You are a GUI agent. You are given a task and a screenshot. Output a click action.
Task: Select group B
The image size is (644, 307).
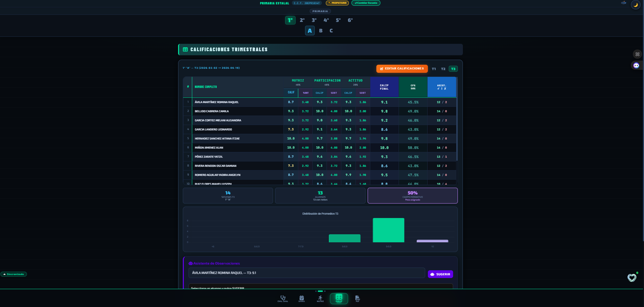tap(321, 31)
